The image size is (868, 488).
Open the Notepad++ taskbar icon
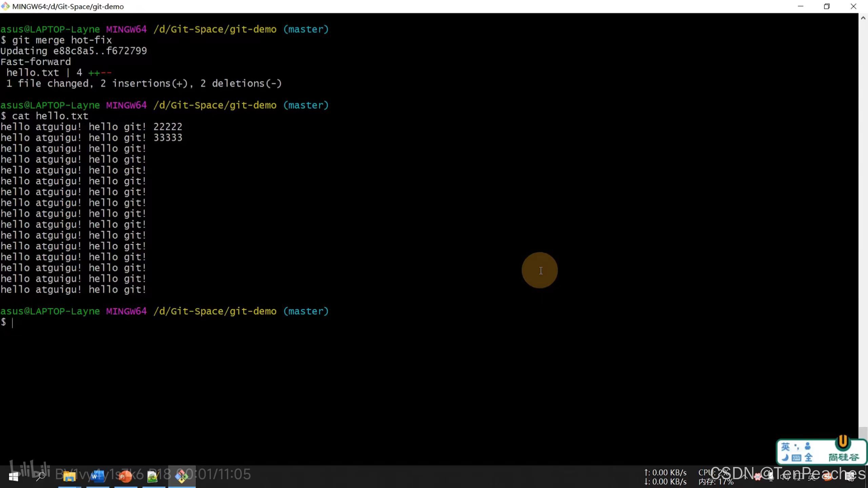pyautogui.click(x=153, y=477)
